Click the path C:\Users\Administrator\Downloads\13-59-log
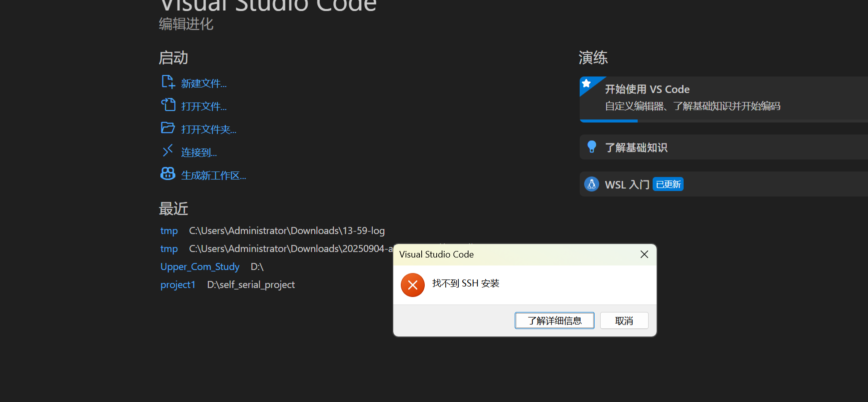The height and width of the screenshot is (402, 868). [x=287, y=230]
